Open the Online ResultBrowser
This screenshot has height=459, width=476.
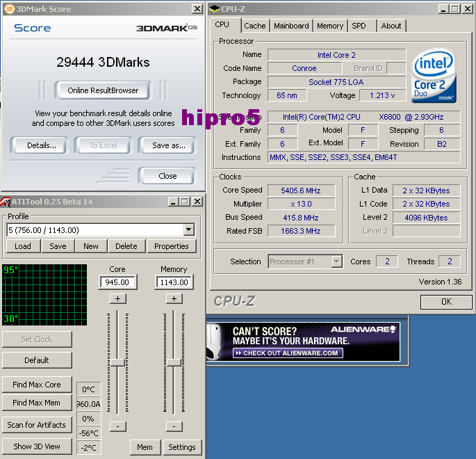tap(103, 90)
